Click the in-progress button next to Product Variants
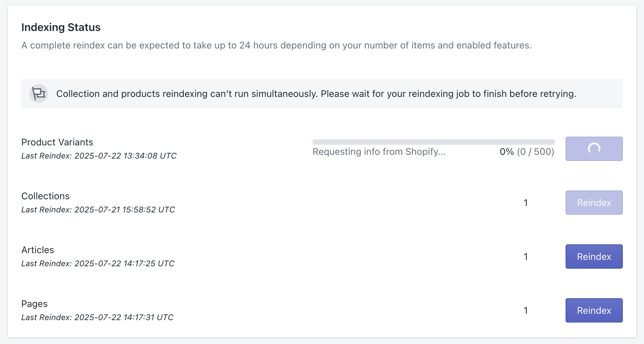Viewport: 644px width, 344px height. coord(594,148)
